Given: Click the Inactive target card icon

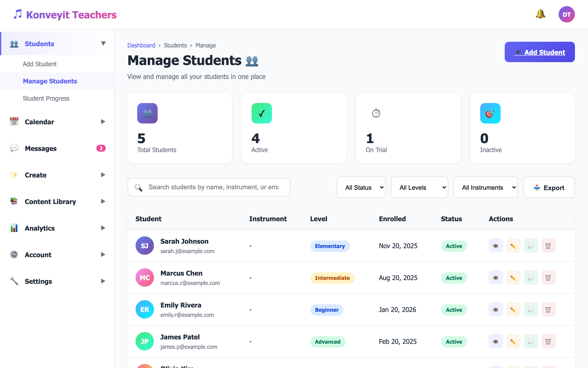Looking at the screenshot, I should point(490,113).
